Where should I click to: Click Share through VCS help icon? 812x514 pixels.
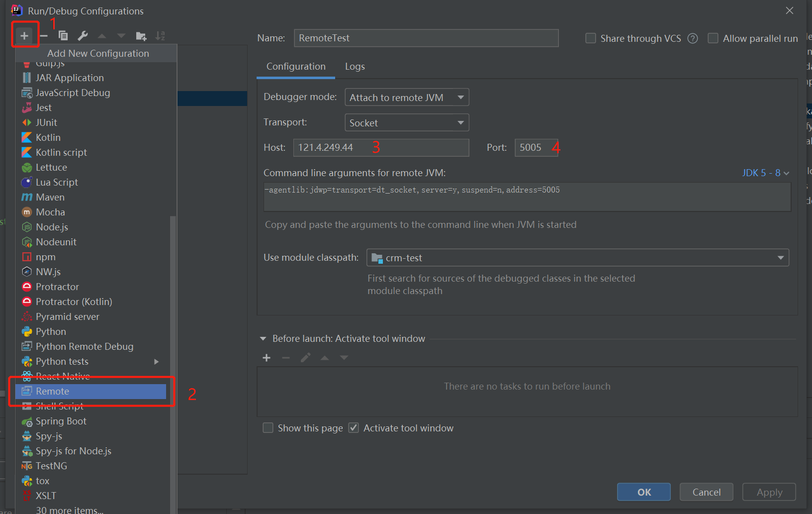tap(693, 38)
